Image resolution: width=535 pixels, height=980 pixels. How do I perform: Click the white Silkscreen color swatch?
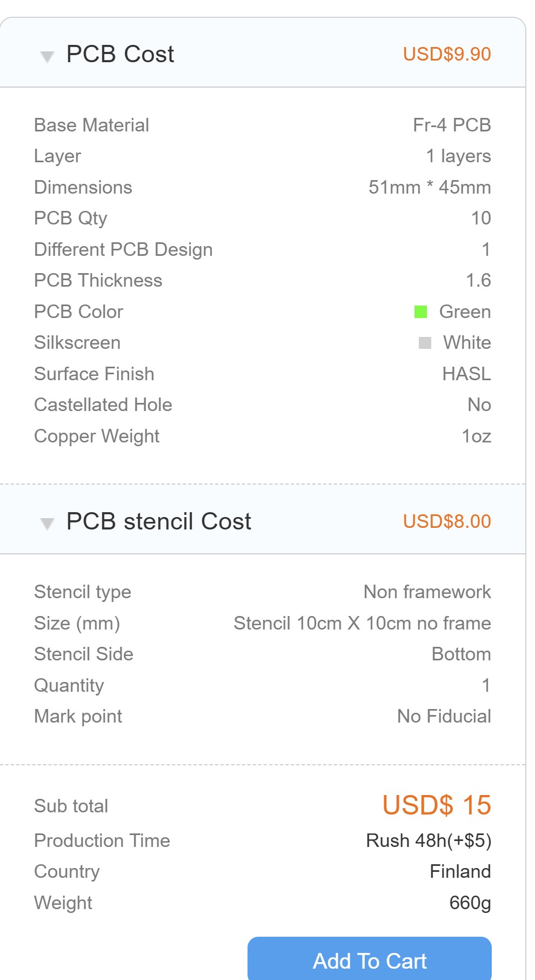[x=425, y=343]
